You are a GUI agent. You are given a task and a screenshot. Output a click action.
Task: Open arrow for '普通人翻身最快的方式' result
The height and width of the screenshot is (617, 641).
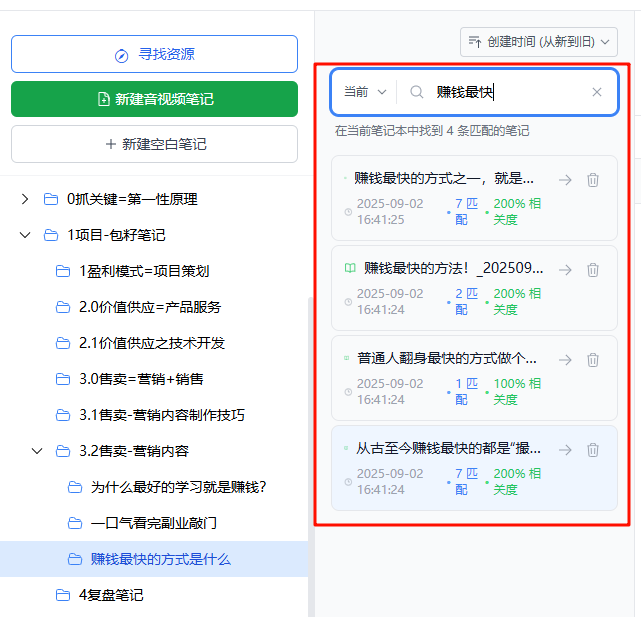tap(565, 360)
